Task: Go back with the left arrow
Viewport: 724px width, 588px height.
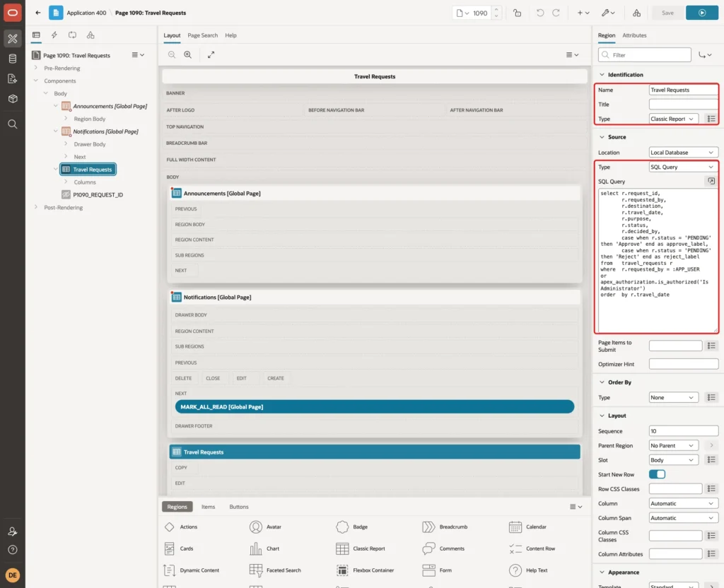Action: pyautogui.click(x=38, y=13)
